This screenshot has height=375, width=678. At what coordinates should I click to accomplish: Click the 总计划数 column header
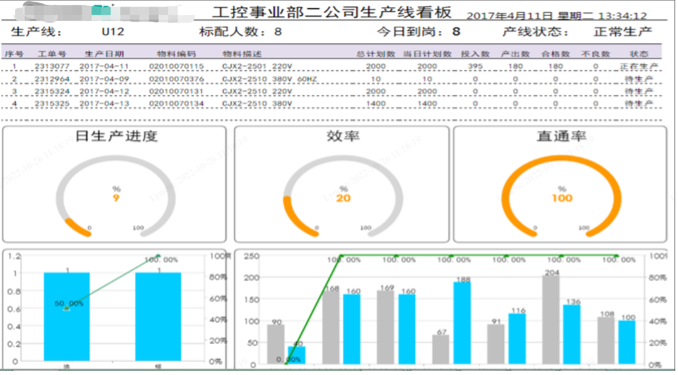coord(376,54)
